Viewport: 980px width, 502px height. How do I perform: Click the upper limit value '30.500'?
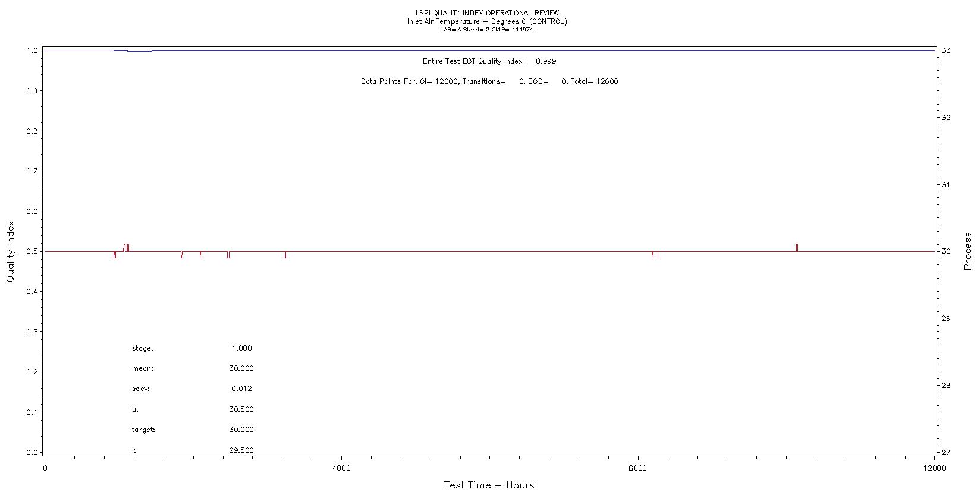(241, 409)
